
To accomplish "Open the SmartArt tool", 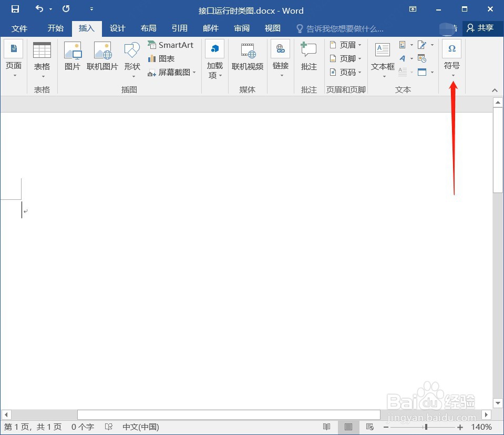I will (x=171, y=45).
